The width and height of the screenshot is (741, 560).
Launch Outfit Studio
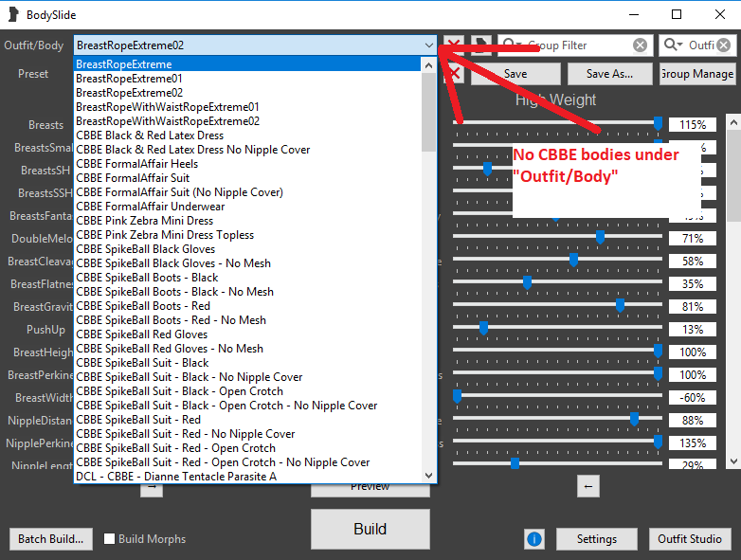[x=690, y=539]
